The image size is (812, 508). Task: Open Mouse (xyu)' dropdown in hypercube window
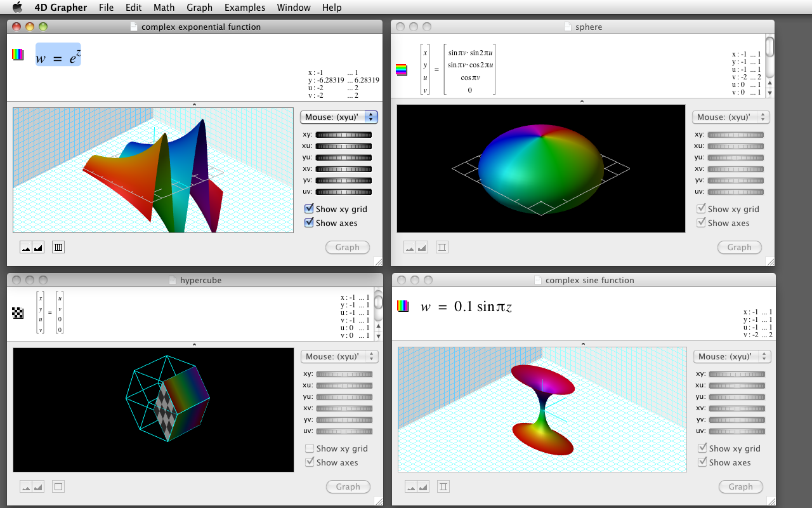(339, 356)
